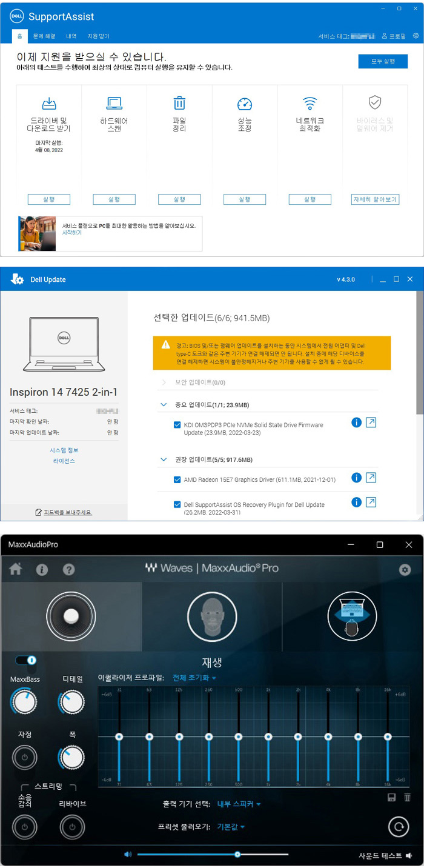Open MaxxAudioPro settings gear
This screenshot has height=868, width=424.
coord(405,570)
